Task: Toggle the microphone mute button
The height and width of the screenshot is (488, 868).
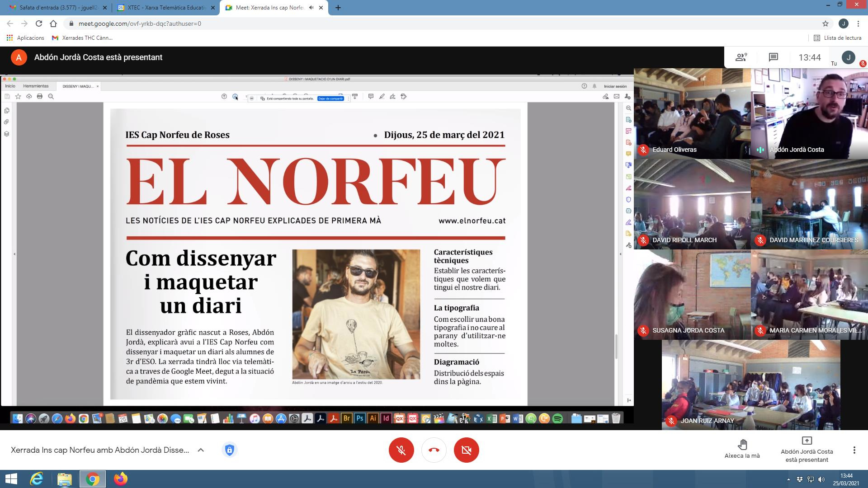Action: point(401,450)
